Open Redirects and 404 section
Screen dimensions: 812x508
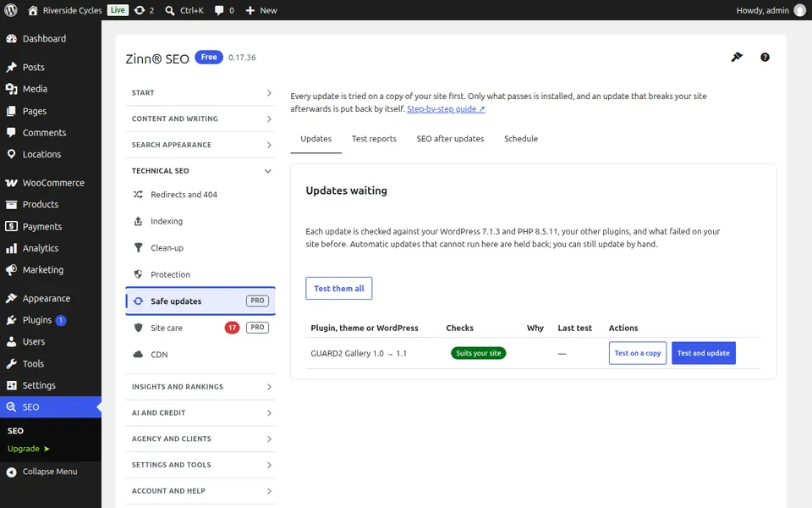200,195
